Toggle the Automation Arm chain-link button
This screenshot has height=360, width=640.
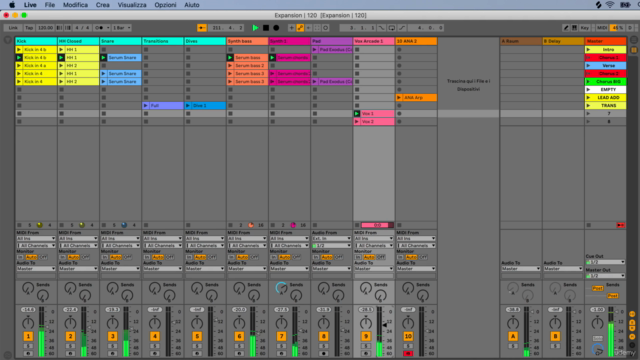click(x=300, y=28)
